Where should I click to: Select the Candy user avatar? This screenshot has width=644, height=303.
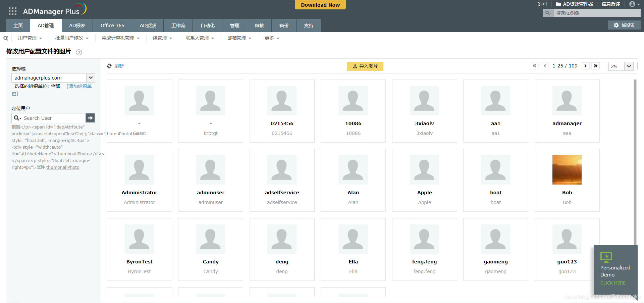(211, 239)
